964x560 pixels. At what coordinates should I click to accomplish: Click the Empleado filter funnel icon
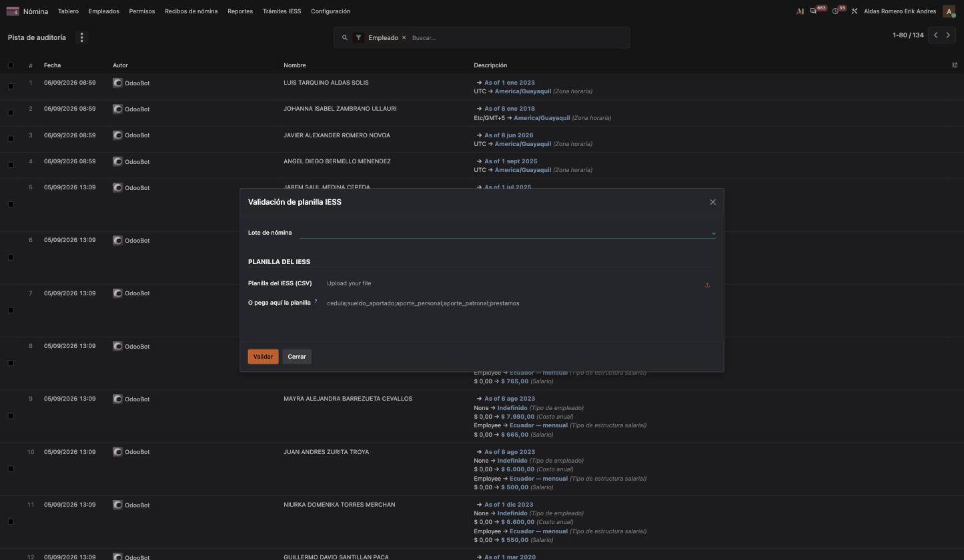358,38
